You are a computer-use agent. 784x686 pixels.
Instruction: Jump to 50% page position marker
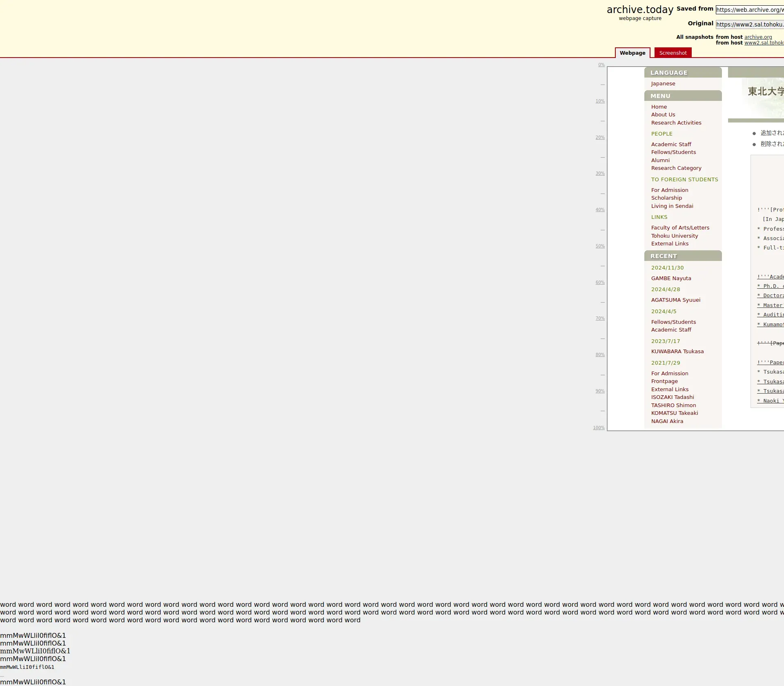600,246
